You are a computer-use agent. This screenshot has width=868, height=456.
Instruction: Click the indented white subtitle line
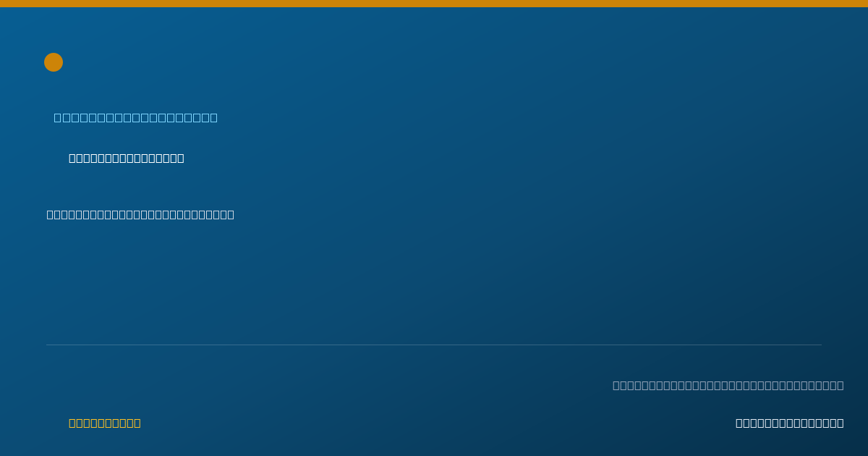[x=127, y=158]
